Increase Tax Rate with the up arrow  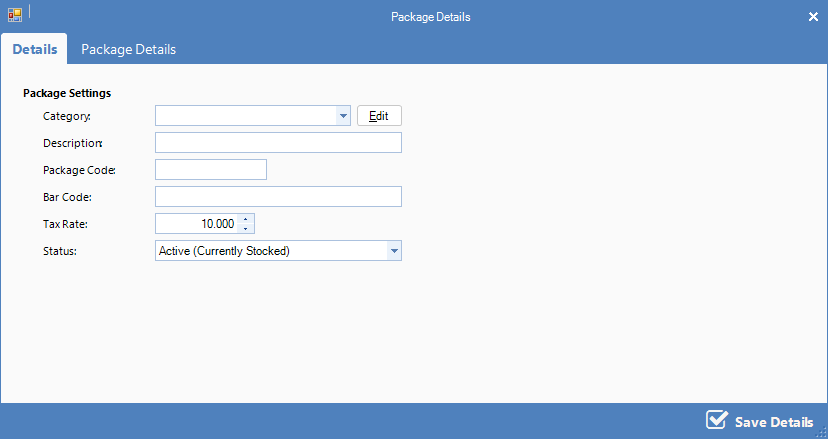(x=246, y=219)
